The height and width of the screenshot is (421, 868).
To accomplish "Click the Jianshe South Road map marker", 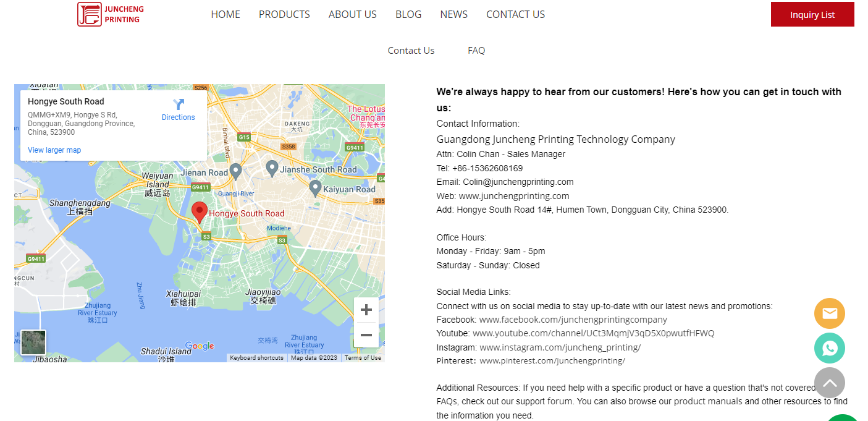I will (x=272, y=168).
